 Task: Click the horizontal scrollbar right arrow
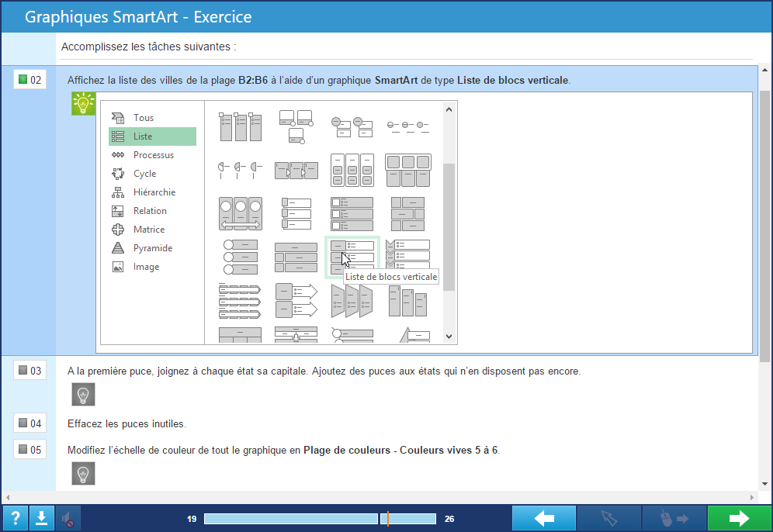pos(752,497)
